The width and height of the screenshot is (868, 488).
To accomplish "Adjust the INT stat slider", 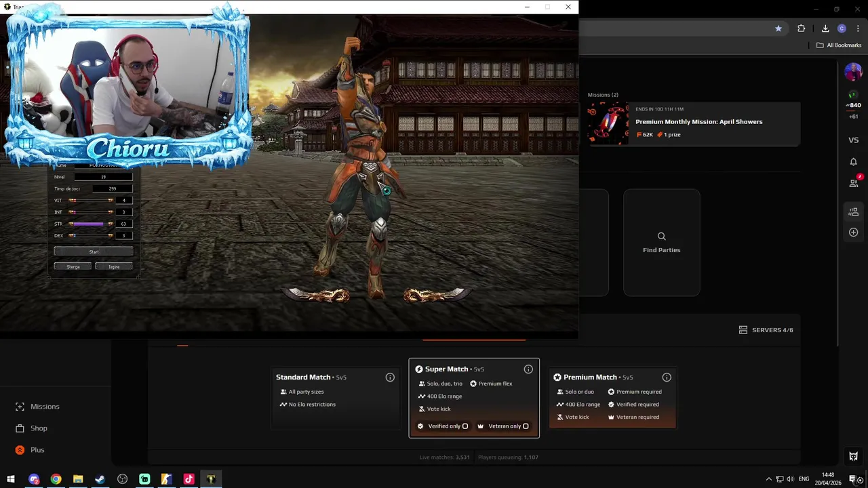I will click(91, 212).
